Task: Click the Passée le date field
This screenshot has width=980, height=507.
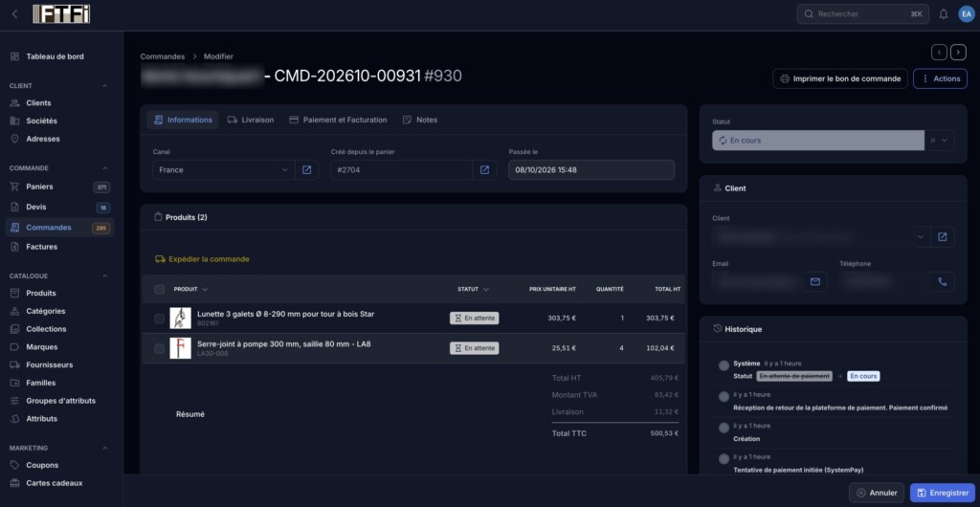Action: tap(591, 170)
